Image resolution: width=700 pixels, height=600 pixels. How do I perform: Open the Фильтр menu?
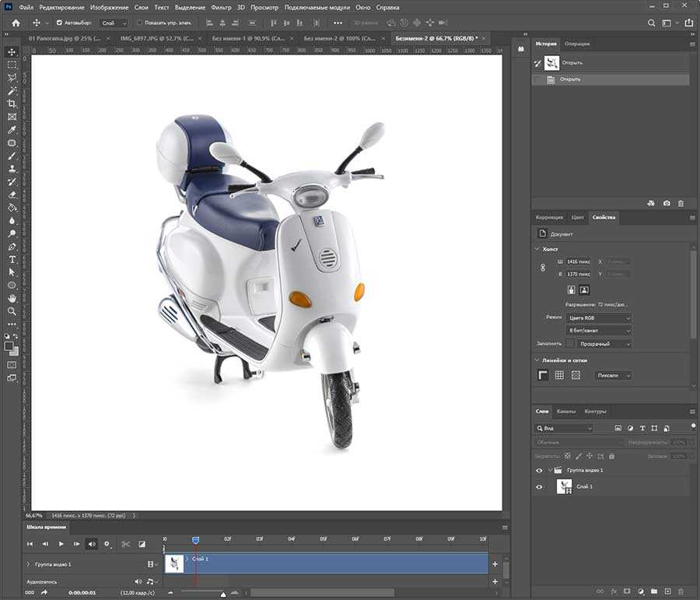(x=221, y=7)
